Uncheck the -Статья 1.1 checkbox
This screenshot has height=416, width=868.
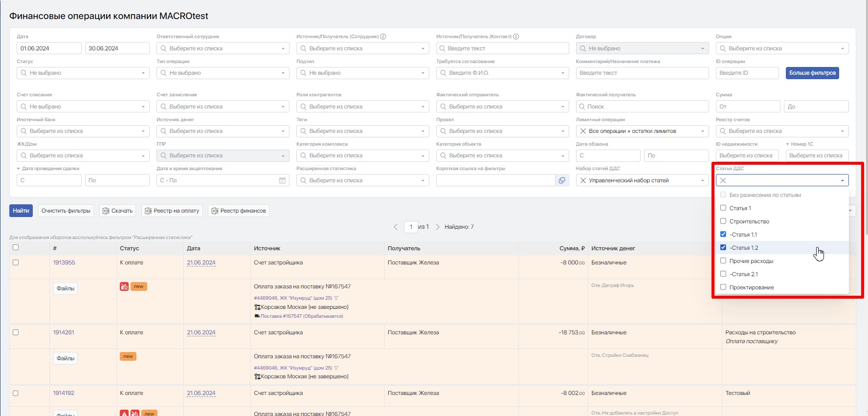(723, 235)
